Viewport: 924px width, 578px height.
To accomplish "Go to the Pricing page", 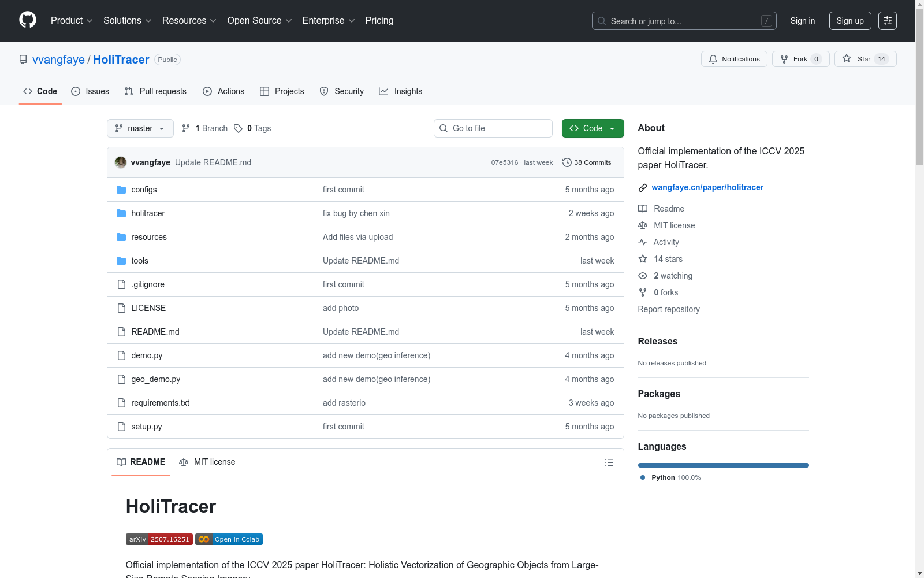I will coord(379,21).
